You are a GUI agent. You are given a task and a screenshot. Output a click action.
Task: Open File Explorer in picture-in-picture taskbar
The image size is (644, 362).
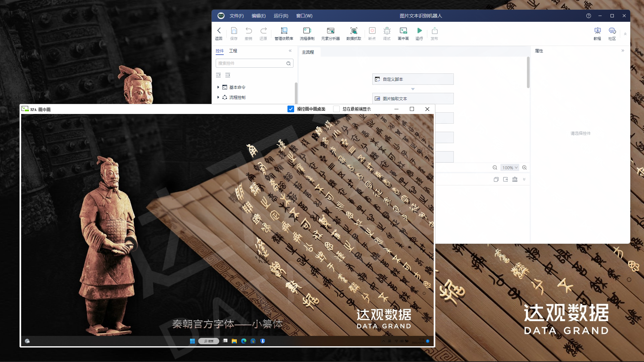coord(234,341)
